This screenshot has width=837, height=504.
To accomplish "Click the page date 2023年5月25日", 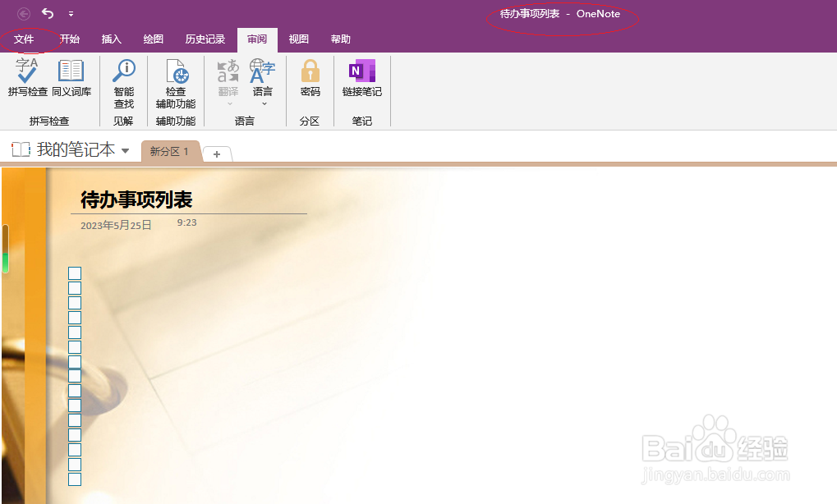I will pyautogui.click(x=116, y=225).
